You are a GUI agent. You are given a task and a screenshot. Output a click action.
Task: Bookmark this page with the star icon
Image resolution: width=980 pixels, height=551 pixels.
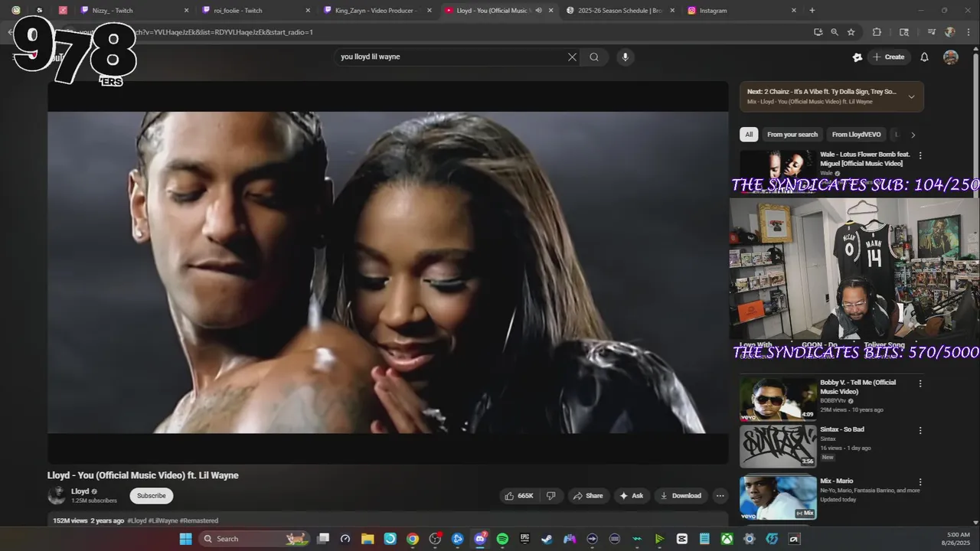(x=851, y=32)
